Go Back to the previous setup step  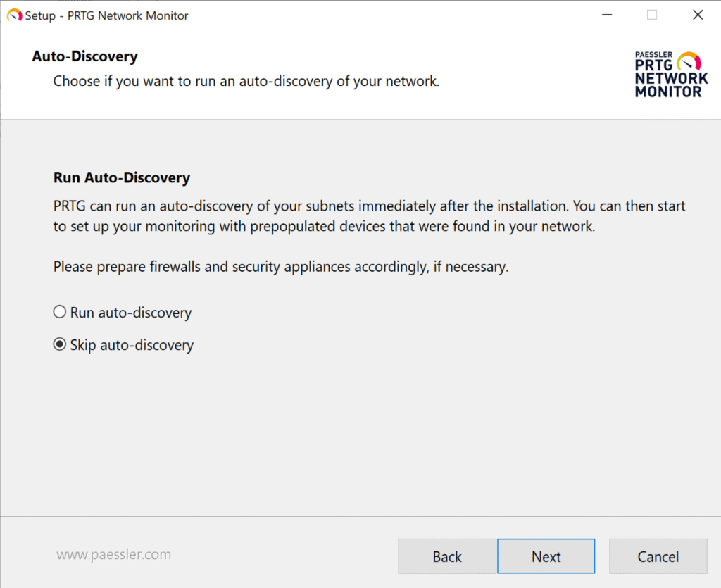tap(447, 557)
